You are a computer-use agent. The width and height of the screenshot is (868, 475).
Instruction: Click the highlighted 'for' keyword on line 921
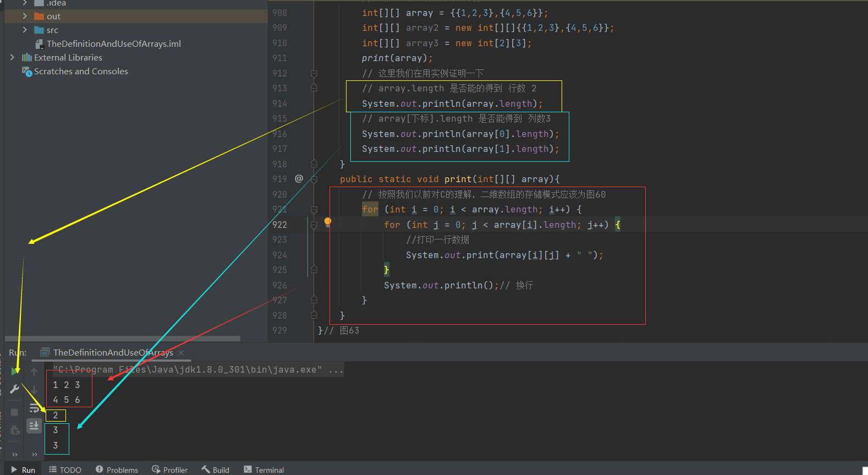pos(370,209)
